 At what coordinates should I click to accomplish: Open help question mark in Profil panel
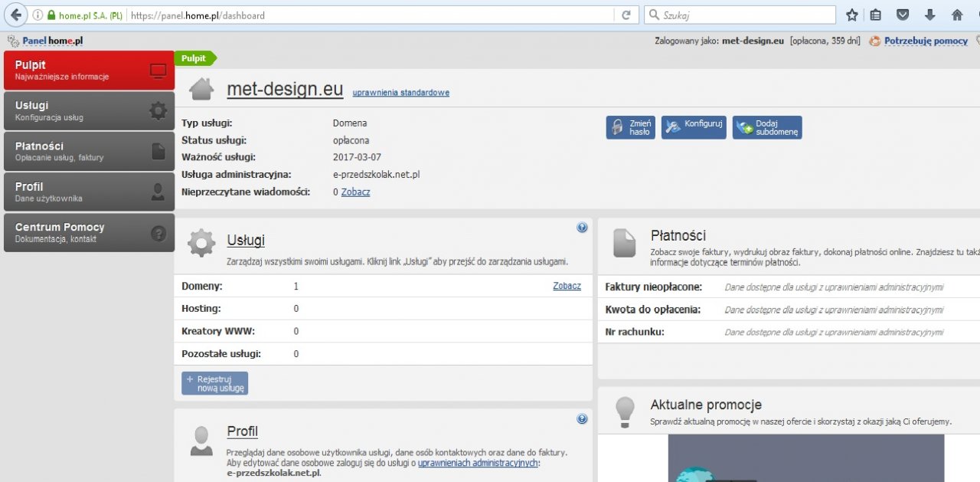[582, 419]
